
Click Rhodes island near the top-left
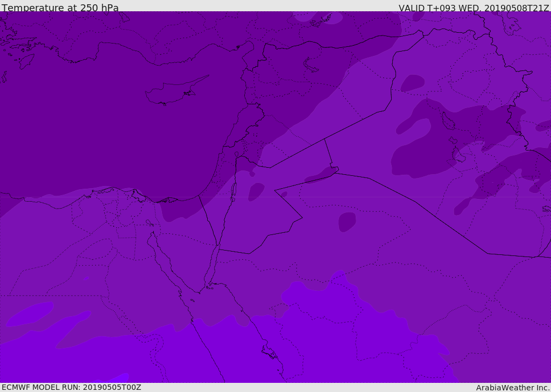click(x=25, y=61)
